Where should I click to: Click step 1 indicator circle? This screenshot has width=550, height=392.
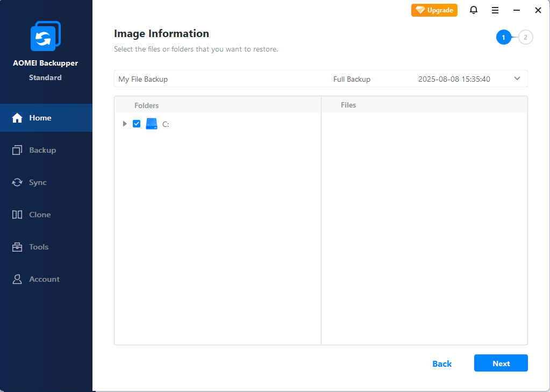tap(504, 37)
